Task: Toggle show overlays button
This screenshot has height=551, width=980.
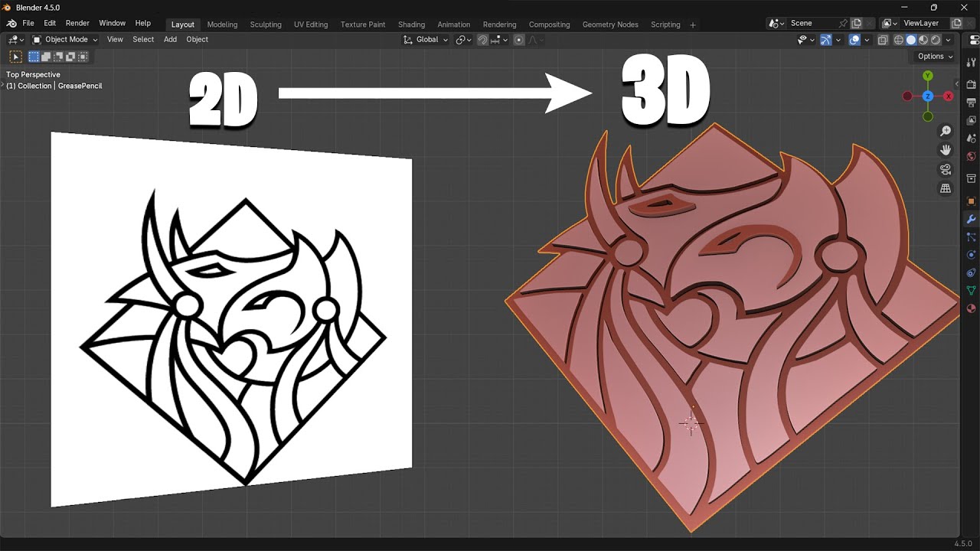Action: click(x=854, y=40)
